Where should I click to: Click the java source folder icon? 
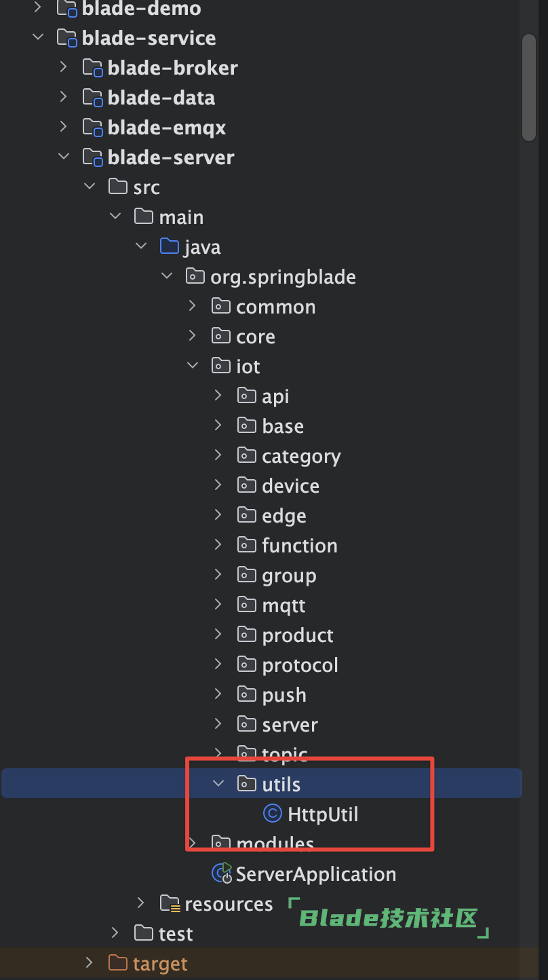(x=170, y=246)
